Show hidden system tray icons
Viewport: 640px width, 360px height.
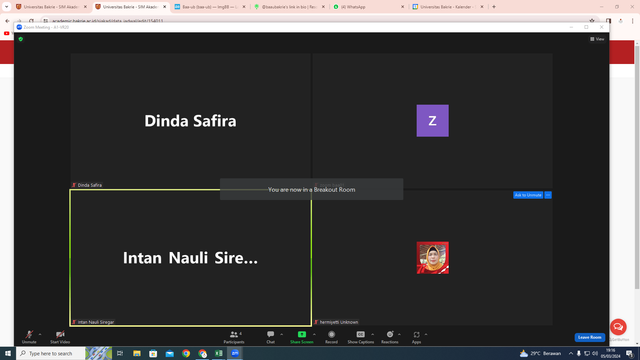[571, 353]
